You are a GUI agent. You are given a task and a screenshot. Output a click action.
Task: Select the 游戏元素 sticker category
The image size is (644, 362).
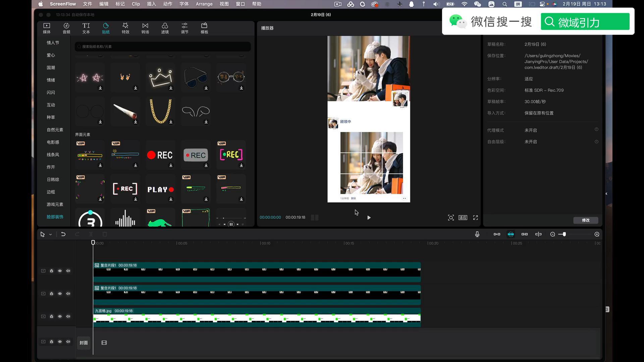click(55, 204)
